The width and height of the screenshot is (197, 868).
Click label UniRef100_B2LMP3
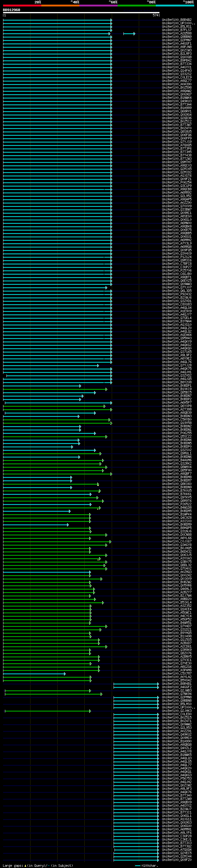point(177,54)
